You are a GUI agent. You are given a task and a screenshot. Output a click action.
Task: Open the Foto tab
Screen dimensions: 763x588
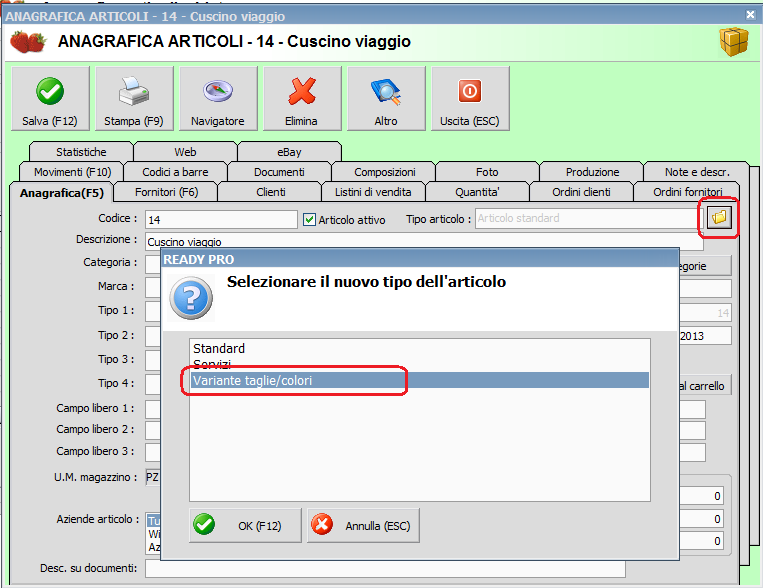tap(487, 172)
